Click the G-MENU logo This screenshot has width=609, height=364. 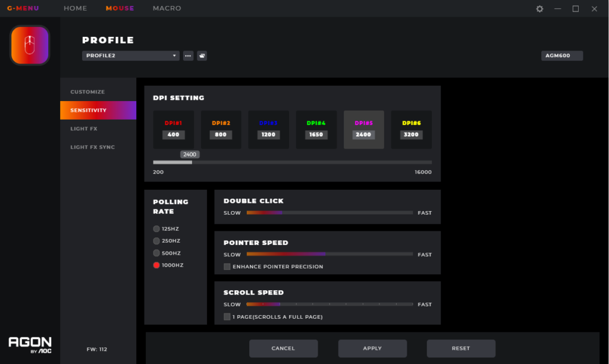[x=23, y=8]
